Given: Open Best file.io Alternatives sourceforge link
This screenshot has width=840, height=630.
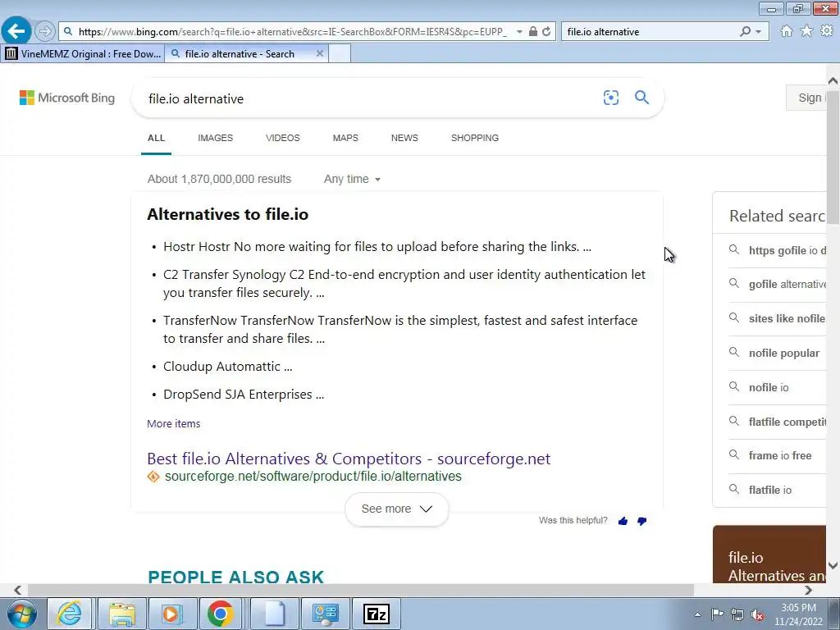Looking at the screenshot, I should point(349,459).
